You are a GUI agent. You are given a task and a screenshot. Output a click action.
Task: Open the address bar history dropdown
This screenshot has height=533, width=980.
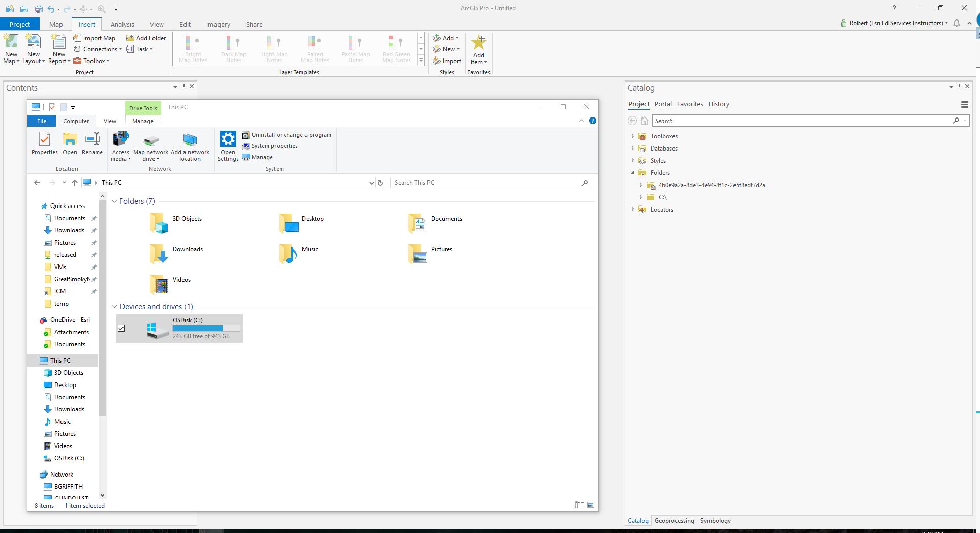(x=371, y=183)
